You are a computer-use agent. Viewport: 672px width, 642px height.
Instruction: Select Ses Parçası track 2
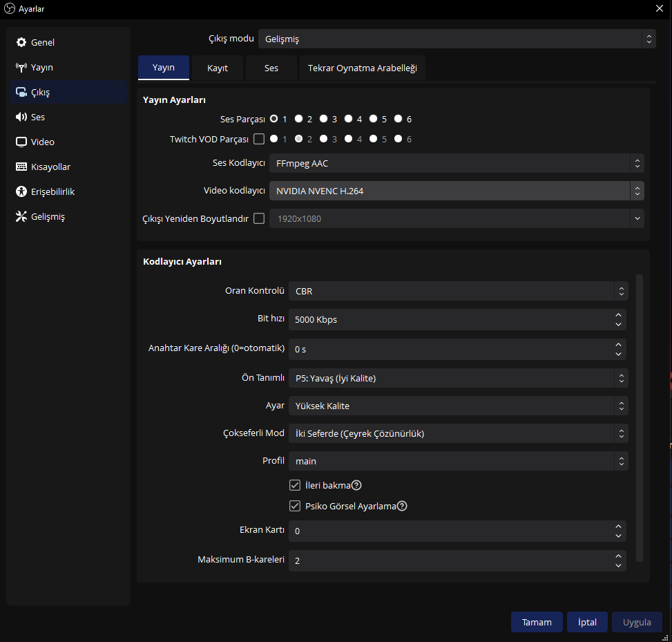coord(299,119)
